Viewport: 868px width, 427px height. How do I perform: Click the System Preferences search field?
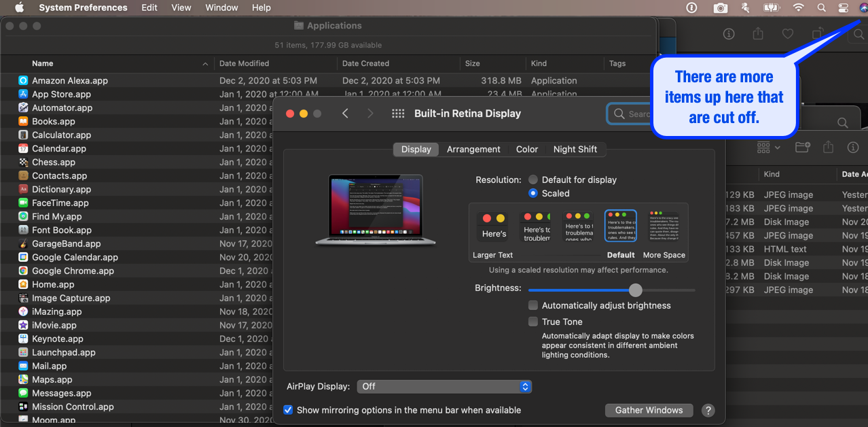click(x=628, y=114)
